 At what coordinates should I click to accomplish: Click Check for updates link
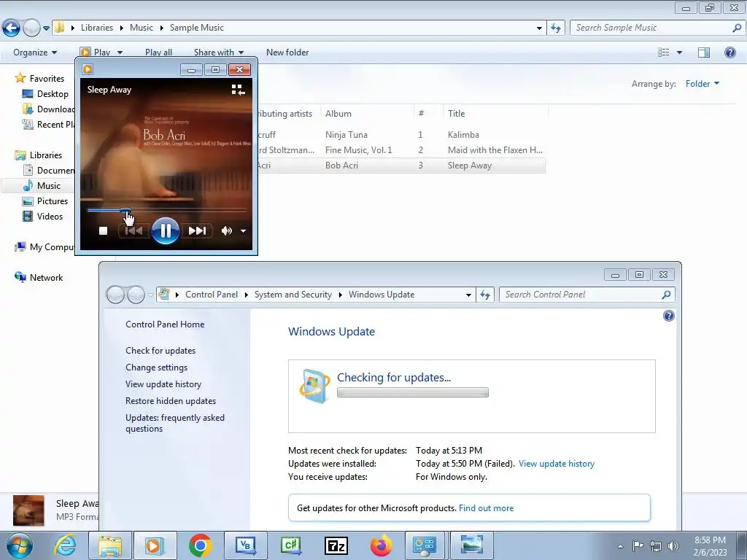pyautogui.click(x=160, y=351)
